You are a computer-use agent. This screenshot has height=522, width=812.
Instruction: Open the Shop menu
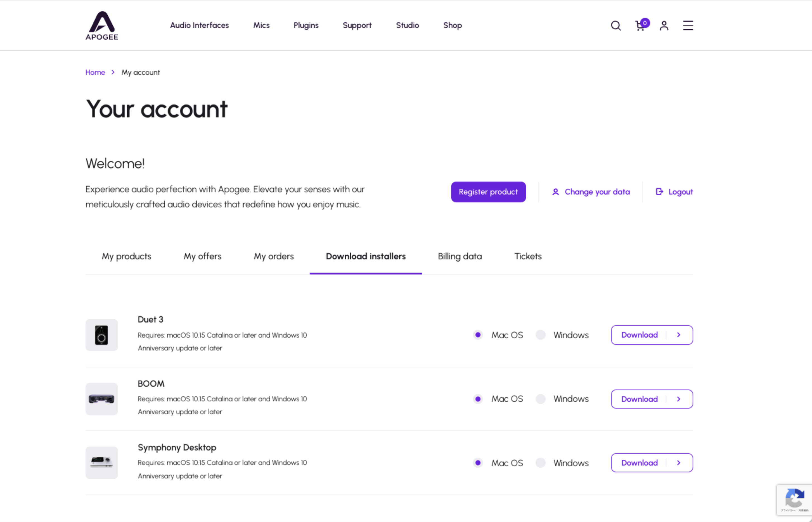click(452, 25)
